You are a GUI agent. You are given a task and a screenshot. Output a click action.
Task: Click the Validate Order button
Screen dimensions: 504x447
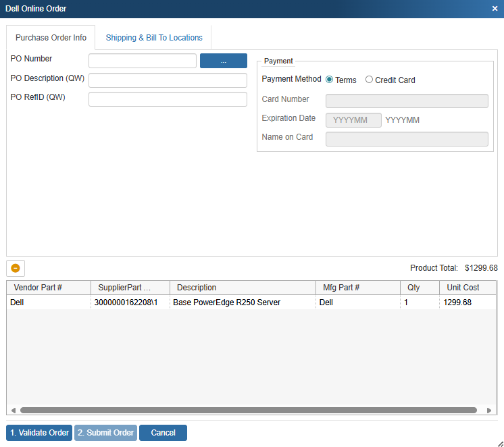coord(40,433)
